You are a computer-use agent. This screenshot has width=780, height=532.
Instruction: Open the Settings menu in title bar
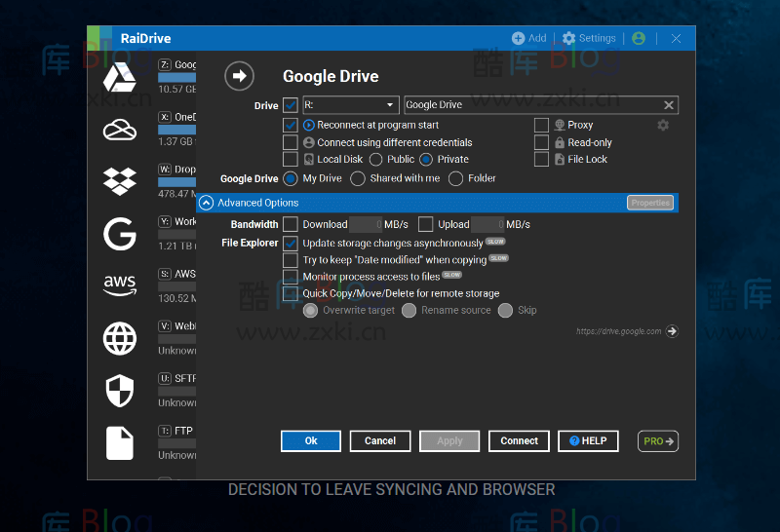(589, 38)
